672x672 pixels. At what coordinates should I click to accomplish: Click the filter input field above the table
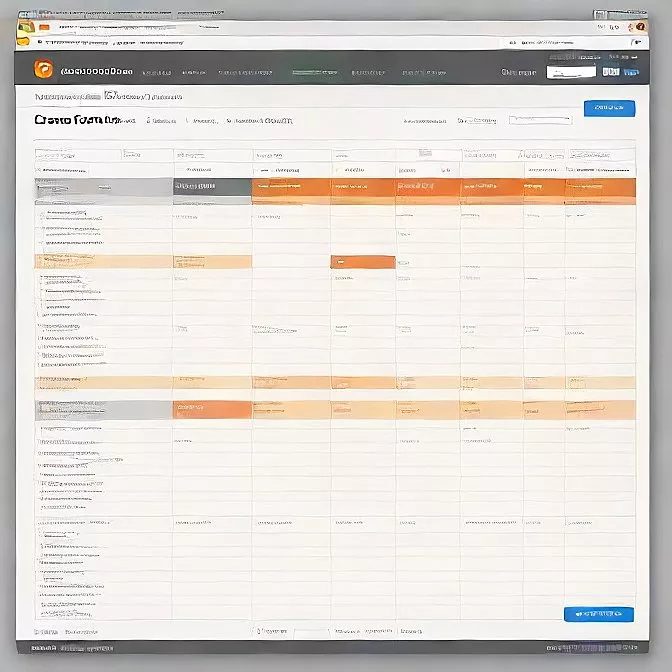coord(540,120)
